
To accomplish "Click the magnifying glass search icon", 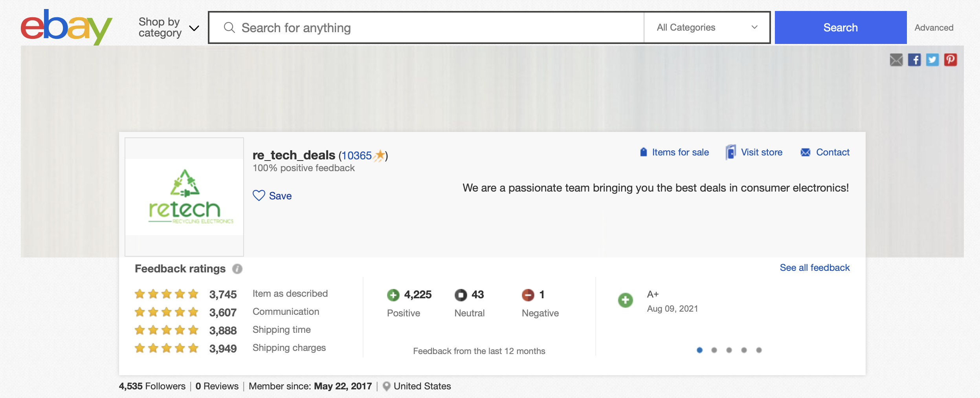I will pyautogui.click(x=229, y=27).
